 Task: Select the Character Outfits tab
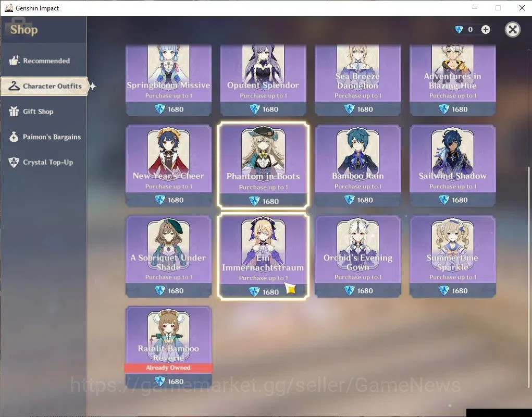[x=44, y=86]
